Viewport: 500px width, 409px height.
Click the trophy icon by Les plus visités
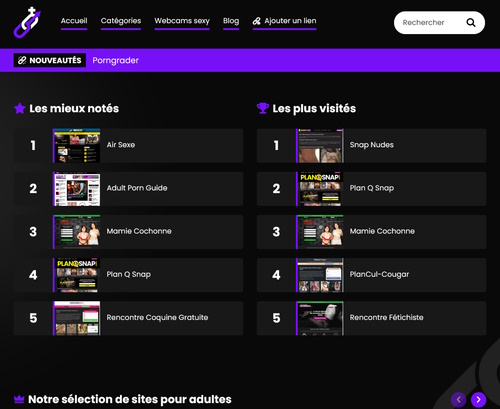coord(263,108)
